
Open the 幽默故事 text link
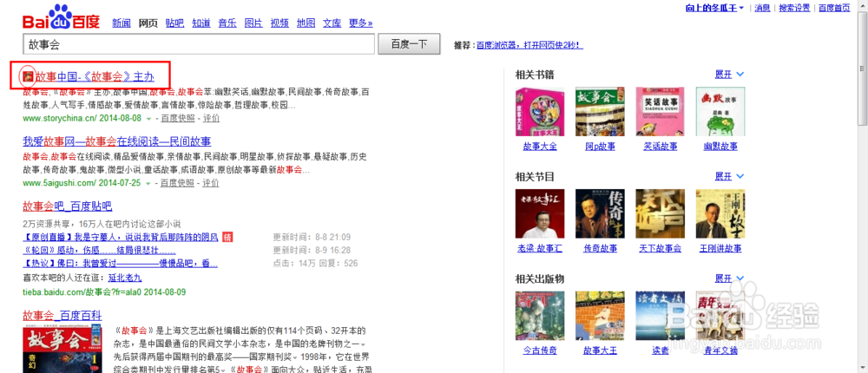[x=720, y=147]
